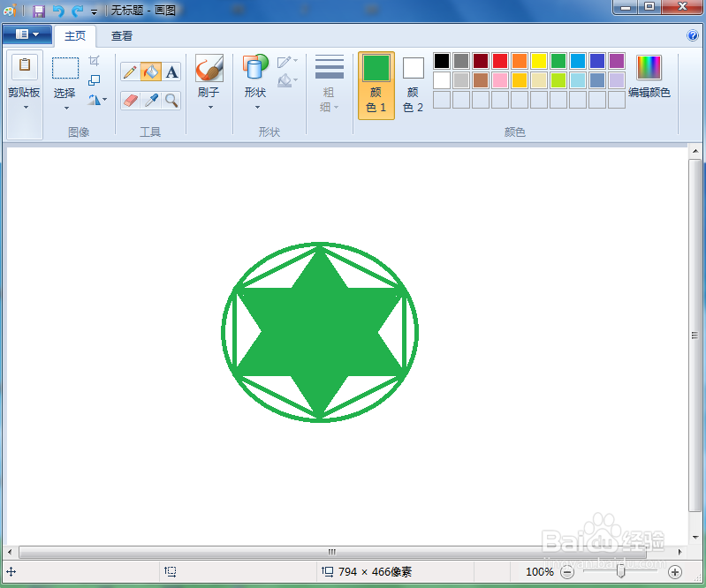Click the Resize and skew icon

coord(94,80)
